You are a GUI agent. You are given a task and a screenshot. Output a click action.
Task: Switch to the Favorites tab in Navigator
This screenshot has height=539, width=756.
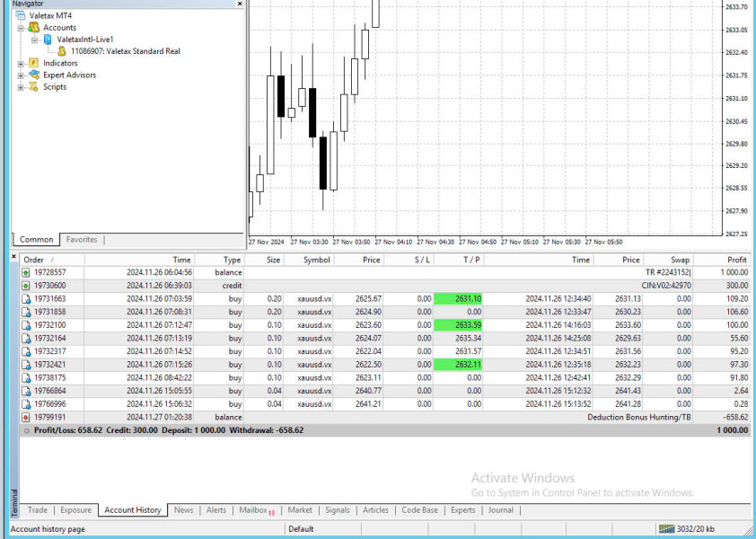pos(82,239)
